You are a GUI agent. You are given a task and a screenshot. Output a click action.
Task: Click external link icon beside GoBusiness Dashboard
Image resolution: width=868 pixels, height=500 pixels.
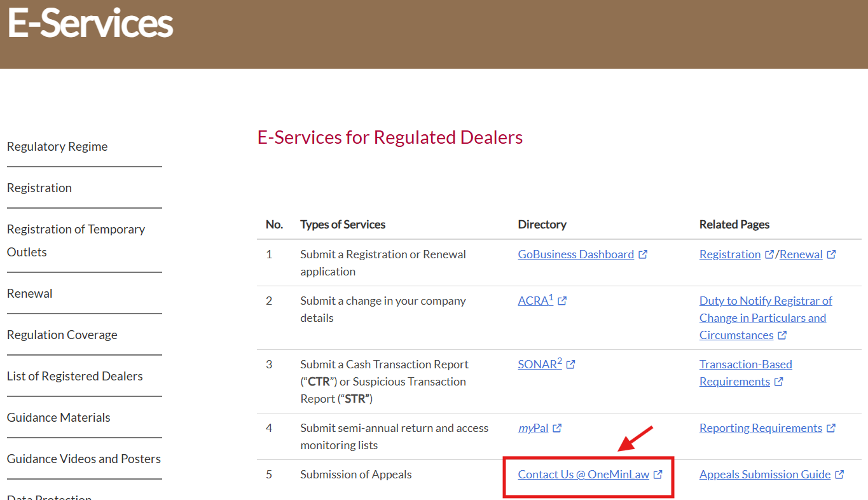pos(643,254)
